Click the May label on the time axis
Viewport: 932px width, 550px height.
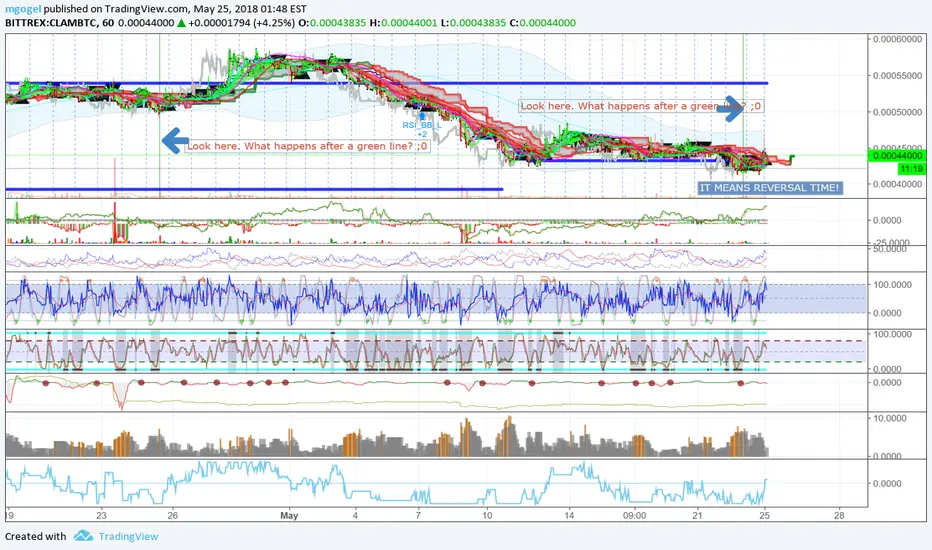289,516
